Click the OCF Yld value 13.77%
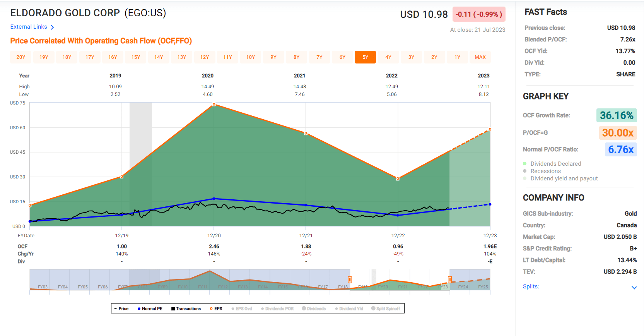 click(625, 51)
